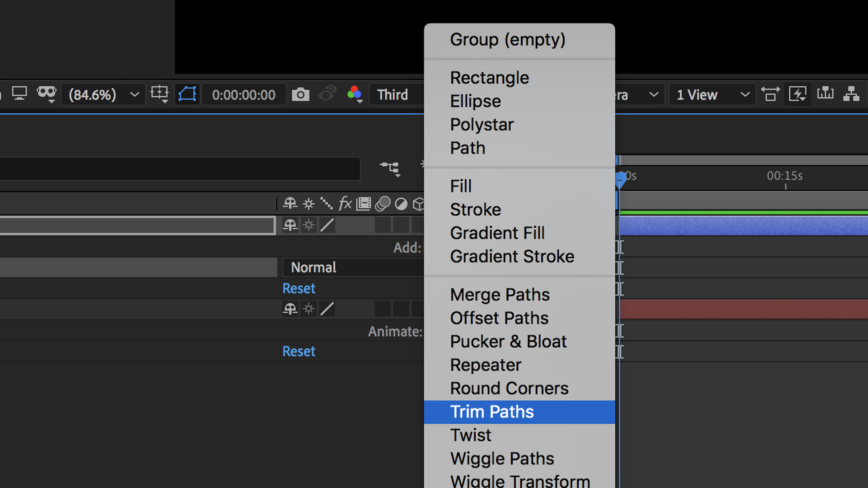Open channel and color management settings
Screen dimensions: 868x488
355,94
